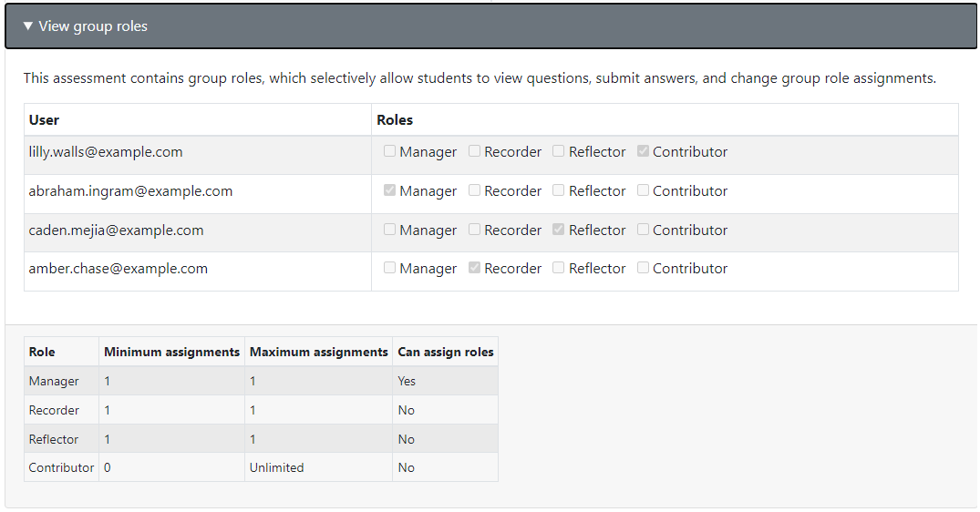
Task: Check Recorder for caden.mejia@example.com
Action: tap(474, 230)
